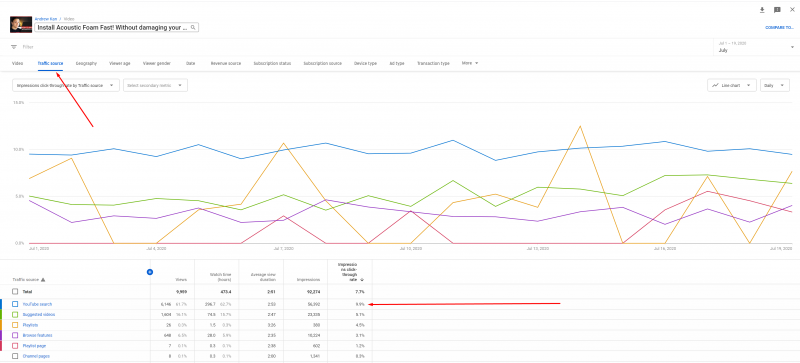This screenshot has width=800, height=363.
Task: Click the sort arrow on click-through rate column
Action: pyautogui.click(x=362, y=280)
